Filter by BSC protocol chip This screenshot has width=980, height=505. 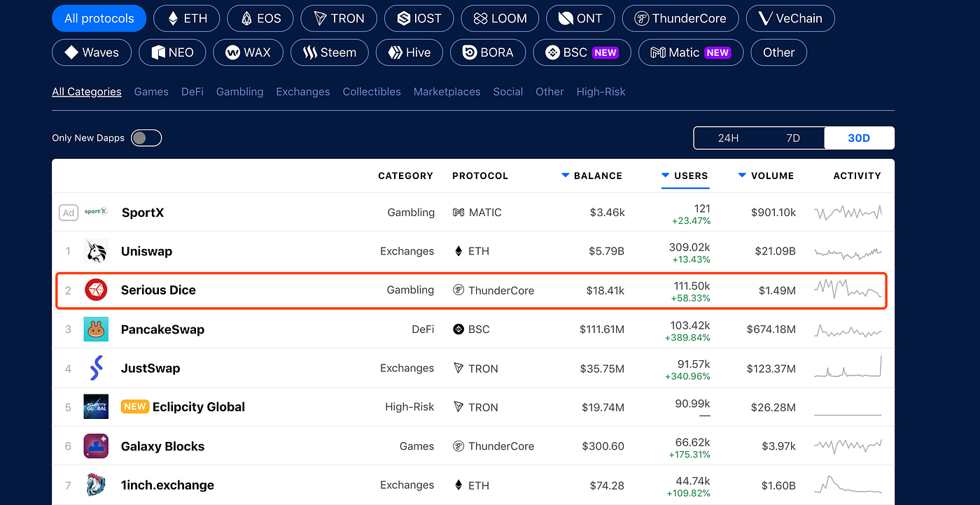pyautogui.click(x=582, y=52)
